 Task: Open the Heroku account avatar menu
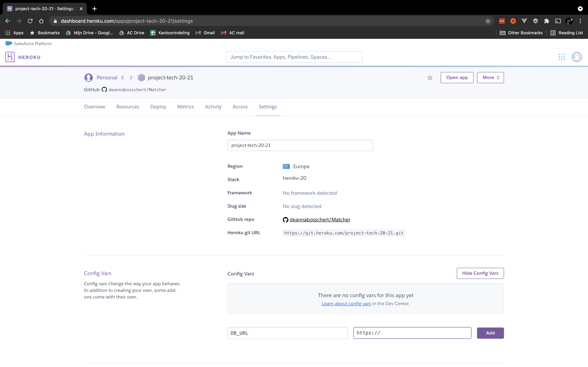click(577, 57)
